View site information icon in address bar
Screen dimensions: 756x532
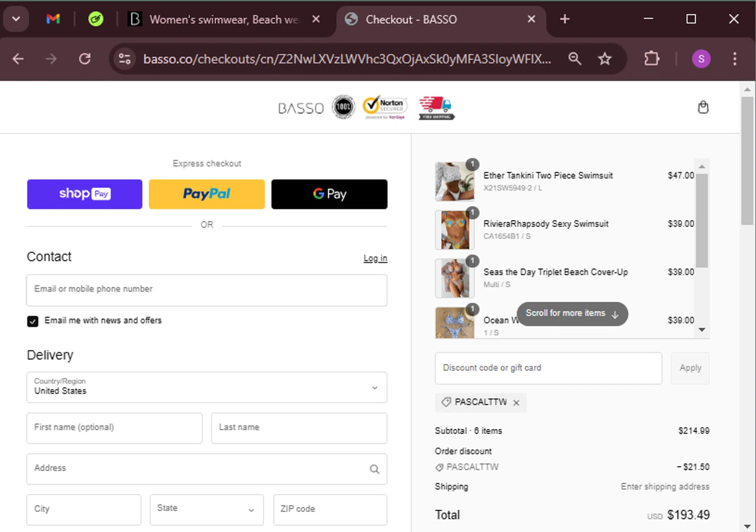[x=124, y=59]
